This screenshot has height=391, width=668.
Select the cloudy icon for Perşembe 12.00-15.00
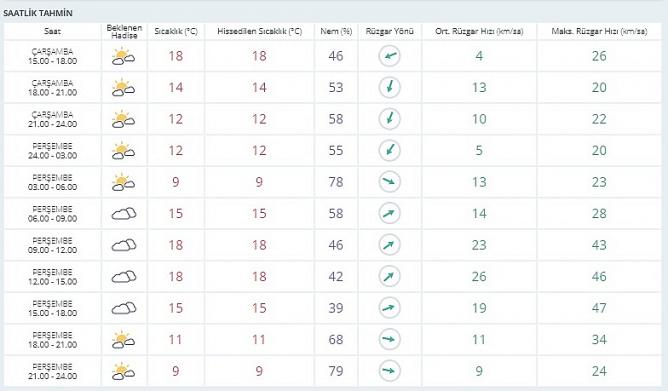(x=124, y=276)
